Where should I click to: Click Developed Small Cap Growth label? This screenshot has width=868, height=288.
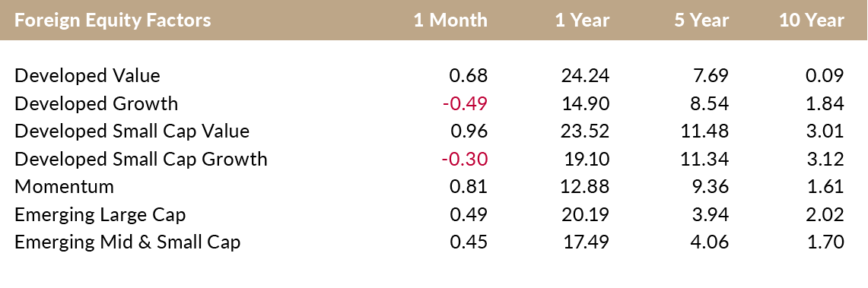click(141, 160)
